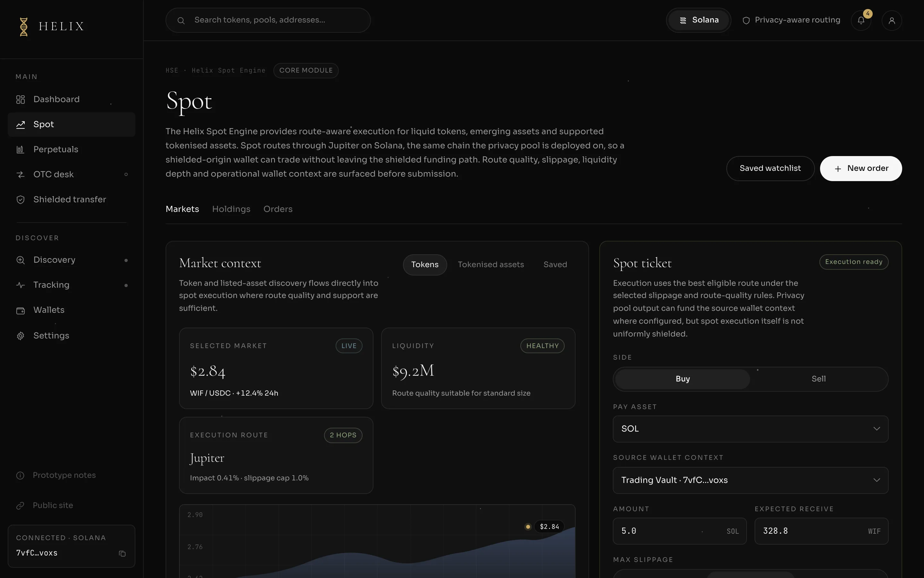Go to Shielded transfer in sidebar

point(72,200)
